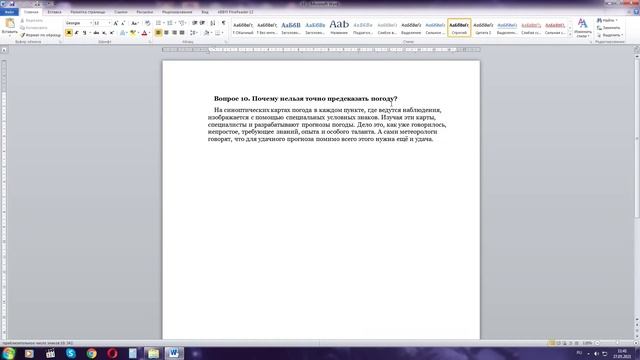Image resolution: width=640 pixels, height=360 pixels.
Task: Apply the highlighted Строгий style
Action: (x=459, y=28)
